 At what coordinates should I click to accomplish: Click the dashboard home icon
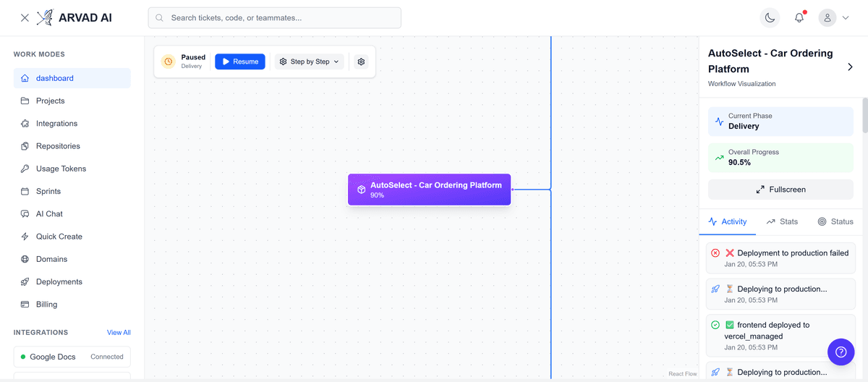[x=25, y=78]
